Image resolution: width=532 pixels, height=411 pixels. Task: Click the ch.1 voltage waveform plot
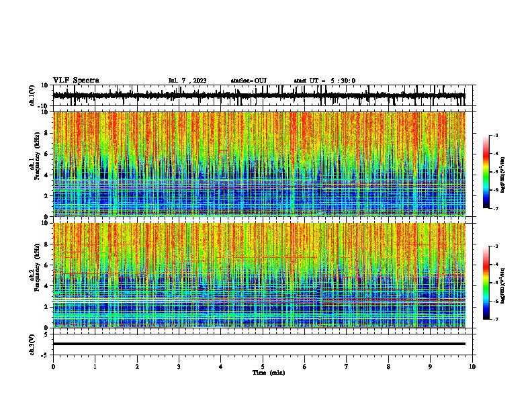click(x=263, y=95)
